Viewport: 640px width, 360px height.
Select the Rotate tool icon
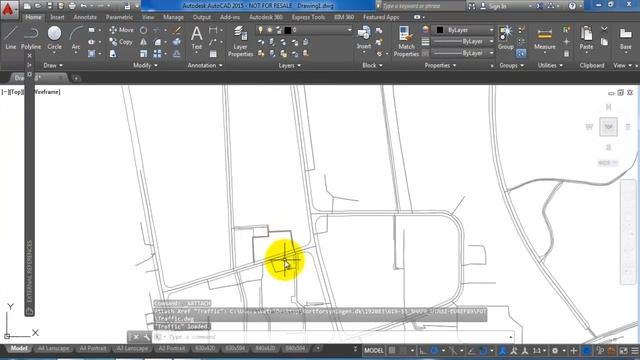click(x=143, y=30)
